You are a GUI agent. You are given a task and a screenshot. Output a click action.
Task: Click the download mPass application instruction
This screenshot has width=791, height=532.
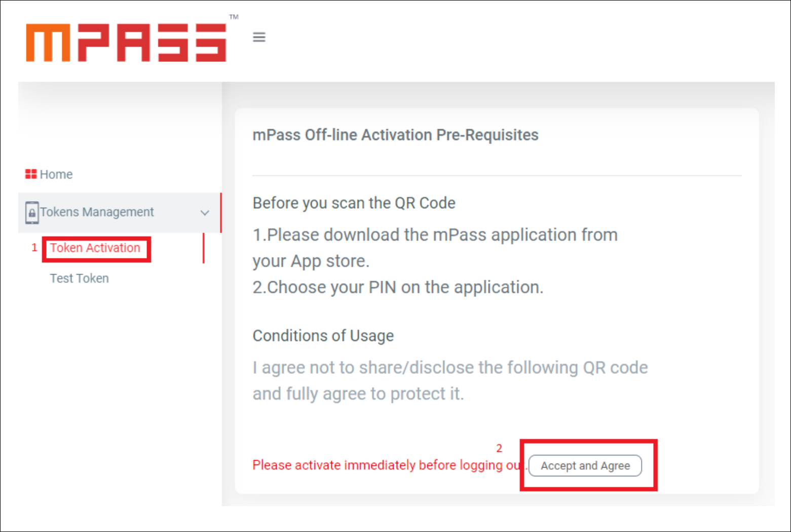point(435,248)
